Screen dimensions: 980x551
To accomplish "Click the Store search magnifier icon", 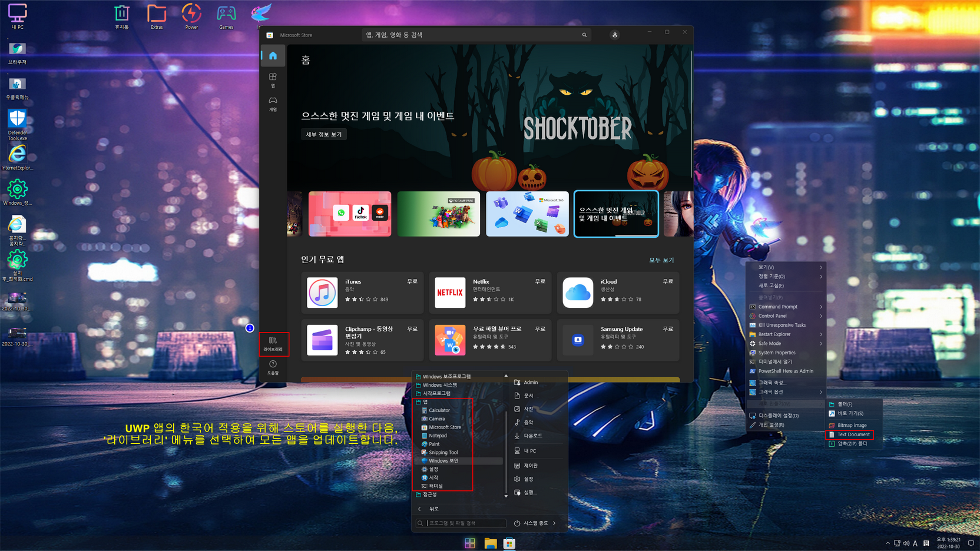I will coord(584,35).
